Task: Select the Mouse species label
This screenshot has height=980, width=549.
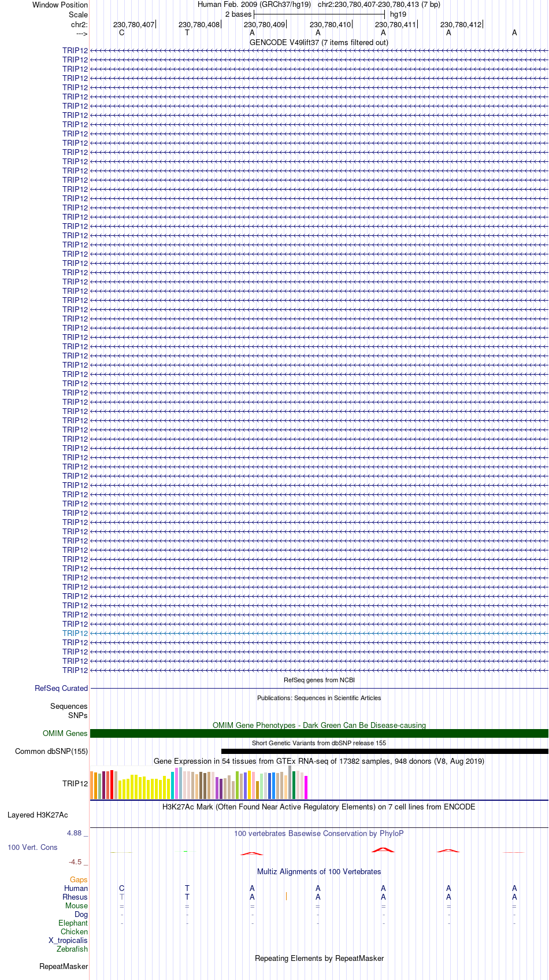Action: pos(76,905)
